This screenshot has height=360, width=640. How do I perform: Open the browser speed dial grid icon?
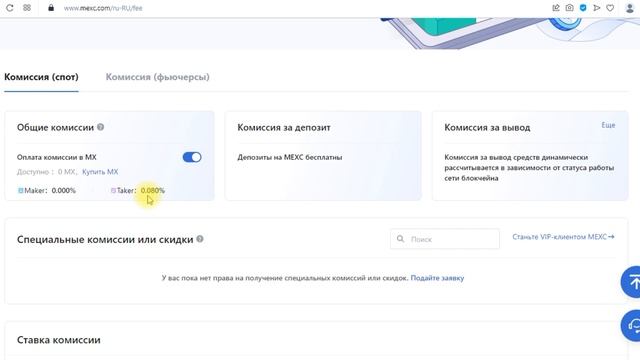click(x=27, y=8)
